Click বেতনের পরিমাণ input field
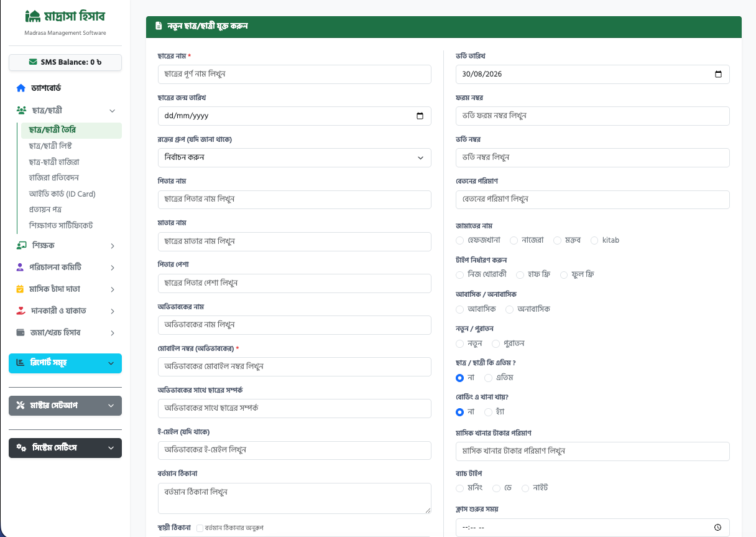 click(592, 200)
